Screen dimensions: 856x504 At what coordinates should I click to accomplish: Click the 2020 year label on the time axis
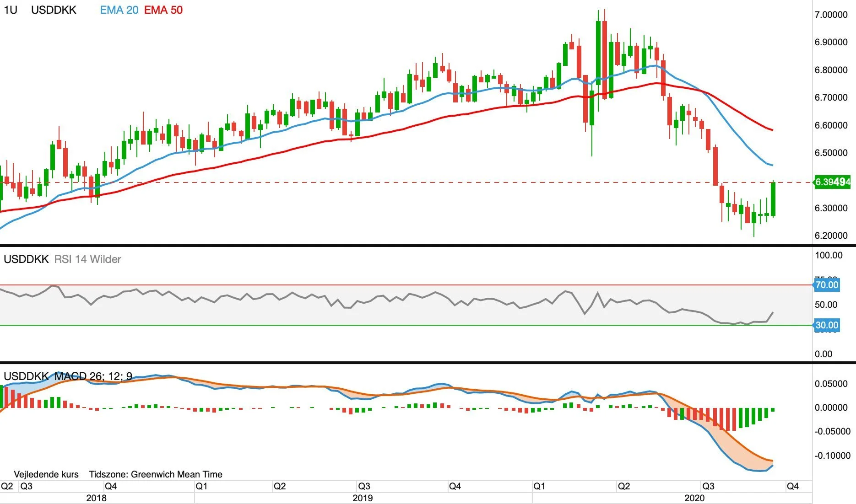point(694,498)
